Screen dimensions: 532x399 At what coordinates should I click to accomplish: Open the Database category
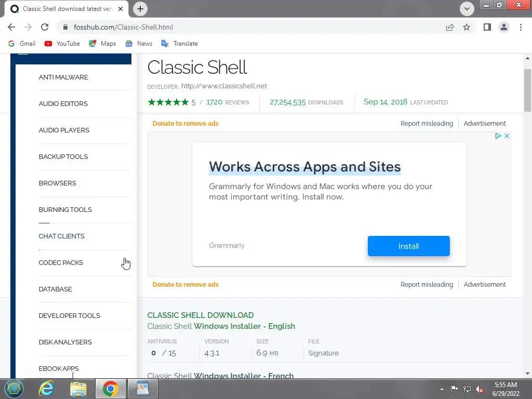(x=55, y=289)
